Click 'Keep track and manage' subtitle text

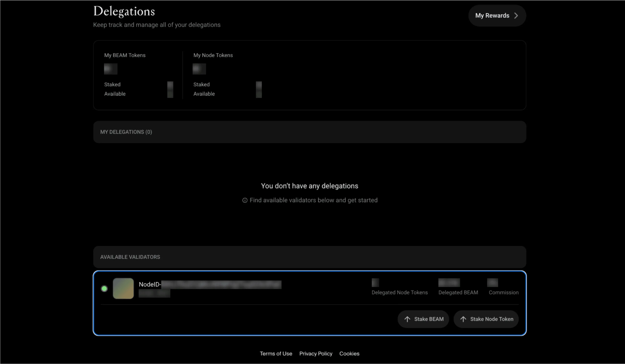click(x=157, y=25)
